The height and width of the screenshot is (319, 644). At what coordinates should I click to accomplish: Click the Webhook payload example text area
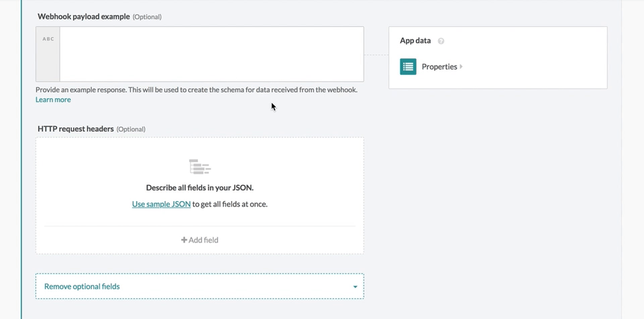point(211,54)
